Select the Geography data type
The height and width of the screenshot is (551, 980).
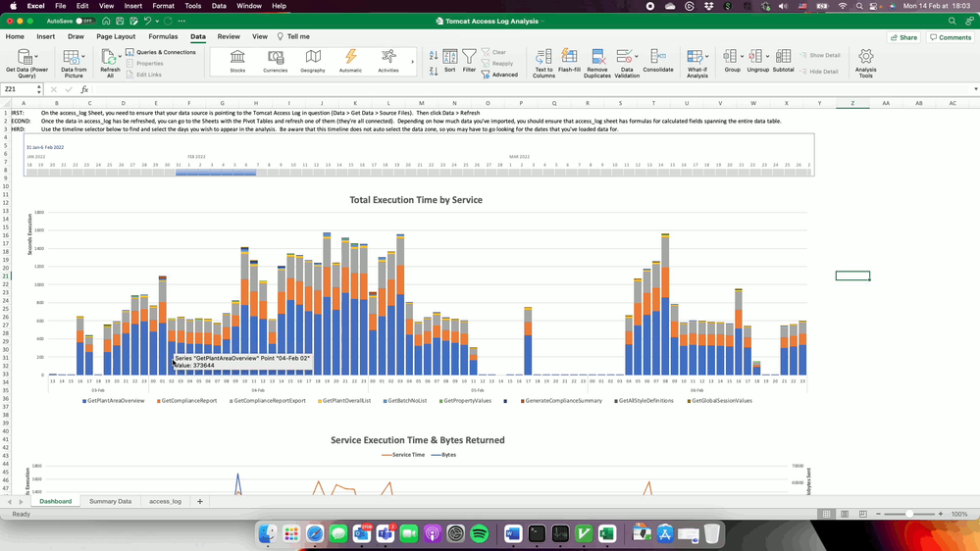(x=313, y=61)
